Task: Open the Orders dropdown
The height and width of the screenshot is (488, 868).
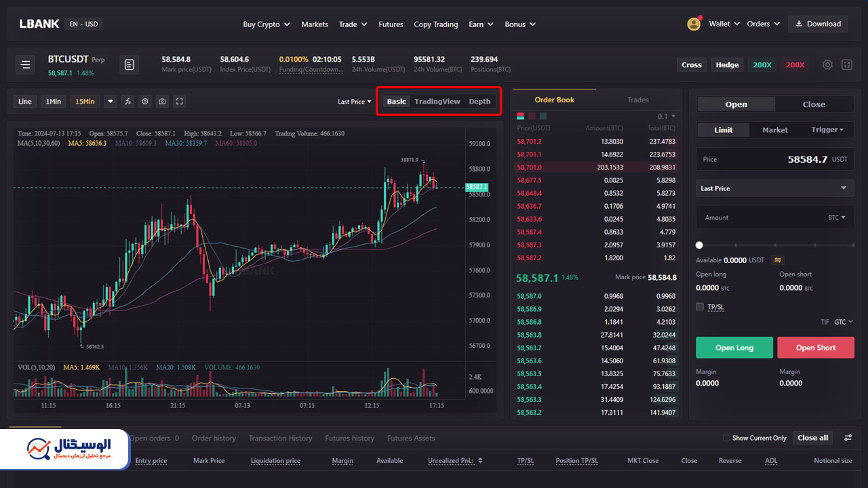Action: (764, 24)
